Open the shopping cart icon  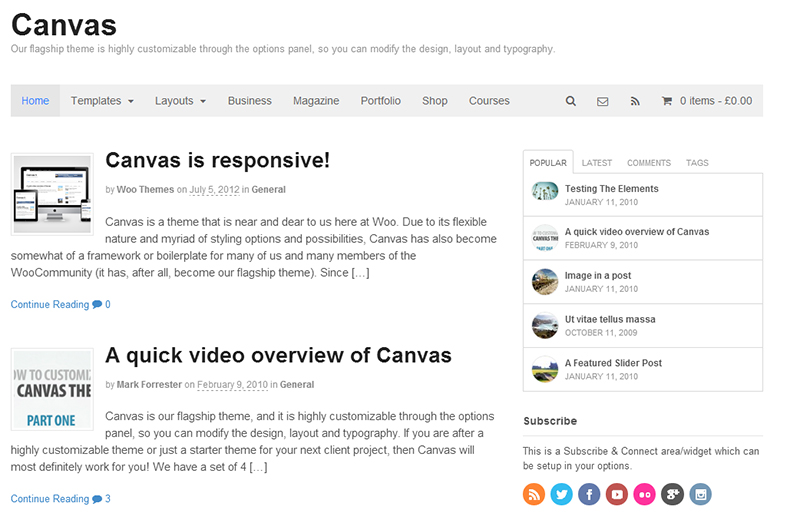(x=666, y=101)
